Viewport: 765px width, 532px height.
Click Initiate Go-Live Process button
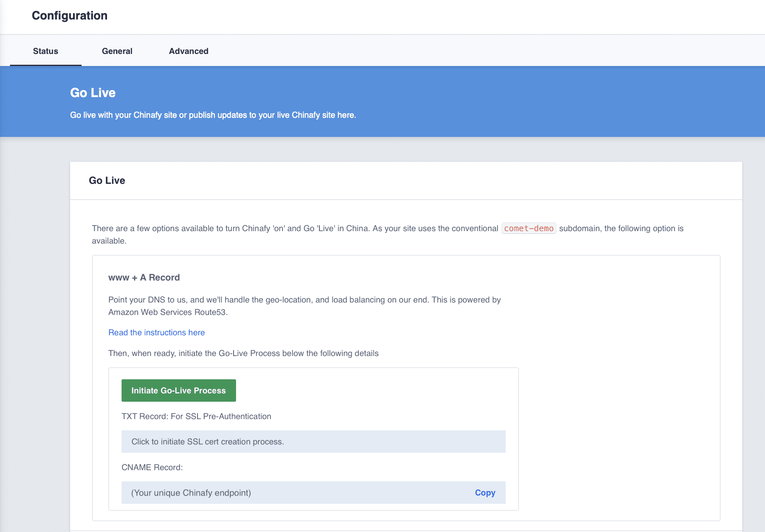(179, 390)
